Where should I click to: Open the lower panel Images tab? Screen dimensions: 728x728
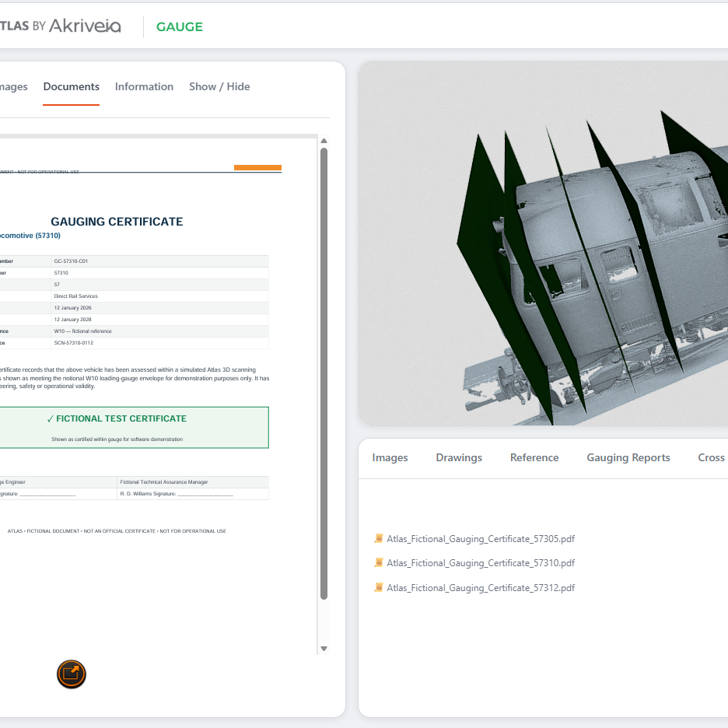[x=390, y=458]
